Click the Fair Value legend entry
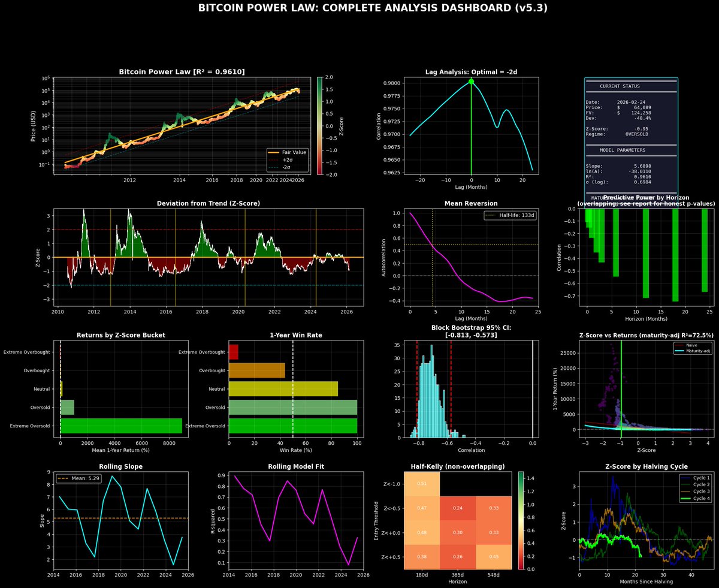Viewport: 719px width, 588px height. click(x=286, y=152)
